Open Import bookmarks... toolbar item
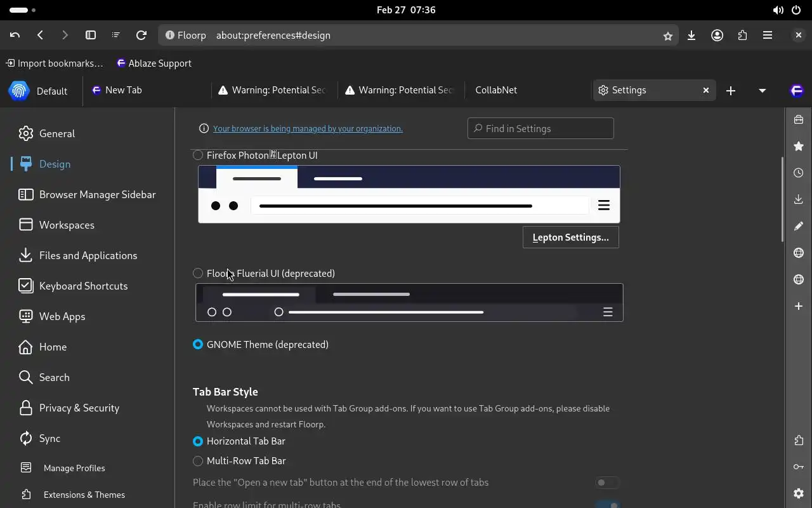Screen dimensions: 812x508 tap(54, 63)
